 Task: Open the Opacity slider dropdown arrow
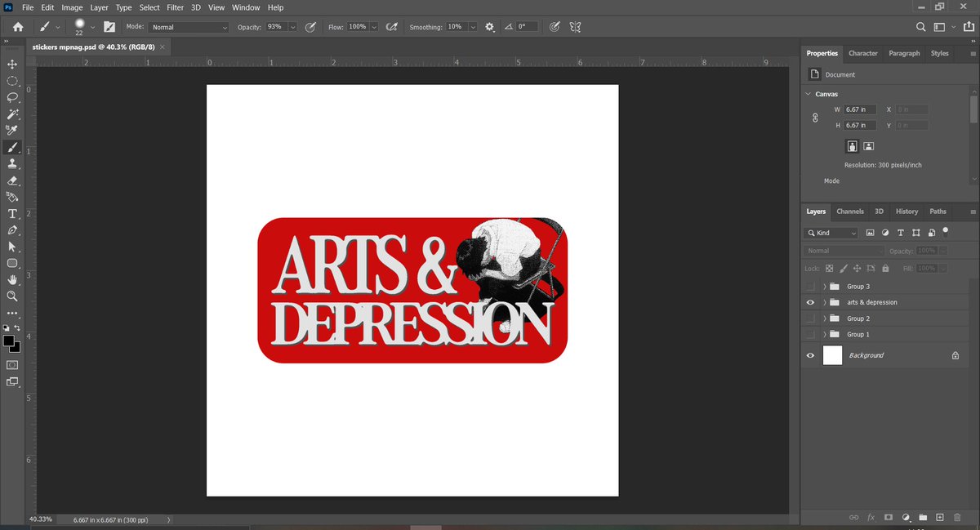click(x=292, y=27)
